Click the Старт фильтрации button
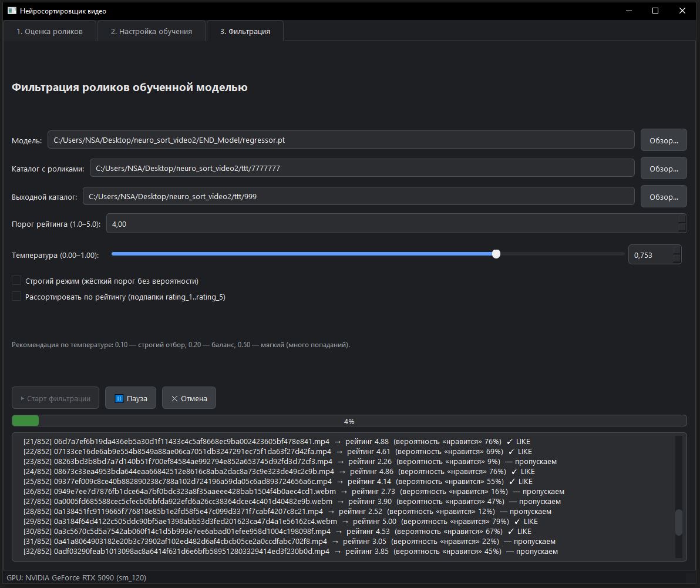This screenshot has width=700, height=588. click(x=55, y=398)
